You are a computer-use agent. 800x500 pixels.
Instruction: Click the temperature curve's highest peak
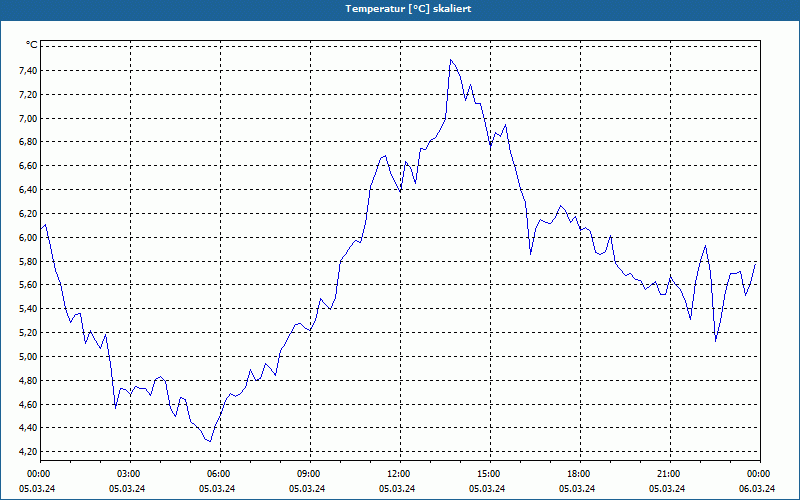pyautogui.click(x=450, y=60)
